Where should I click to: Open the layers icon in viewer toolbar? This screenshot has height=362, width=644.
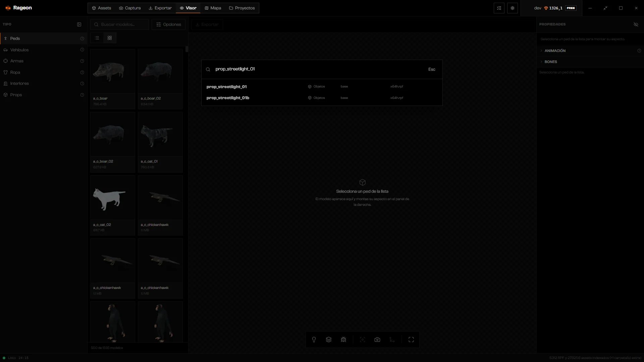(x=329, y=340)
